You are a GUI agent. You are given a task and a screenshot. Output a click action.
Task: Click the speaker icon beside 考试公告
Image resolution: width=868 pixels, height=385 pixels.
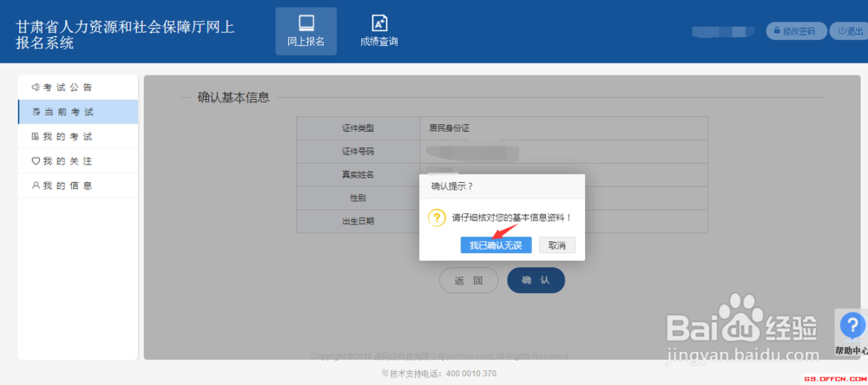click(36, 88)
